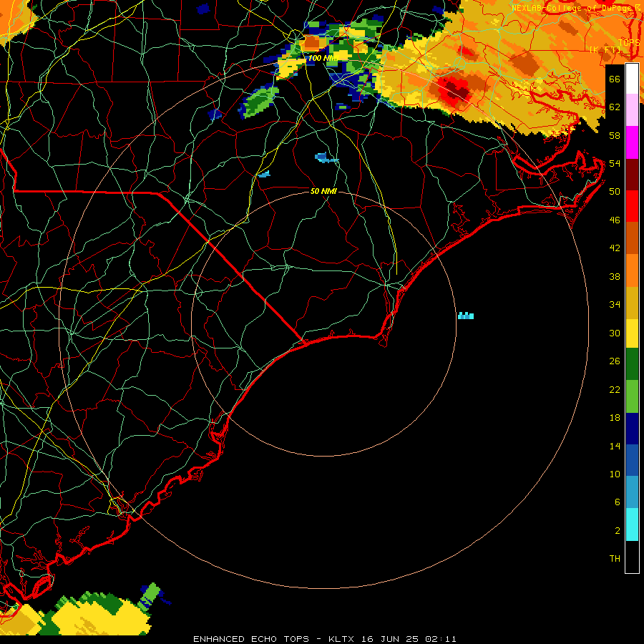Select the magenta swatch in the color scale
644x644 pixels.
point(632,142)
